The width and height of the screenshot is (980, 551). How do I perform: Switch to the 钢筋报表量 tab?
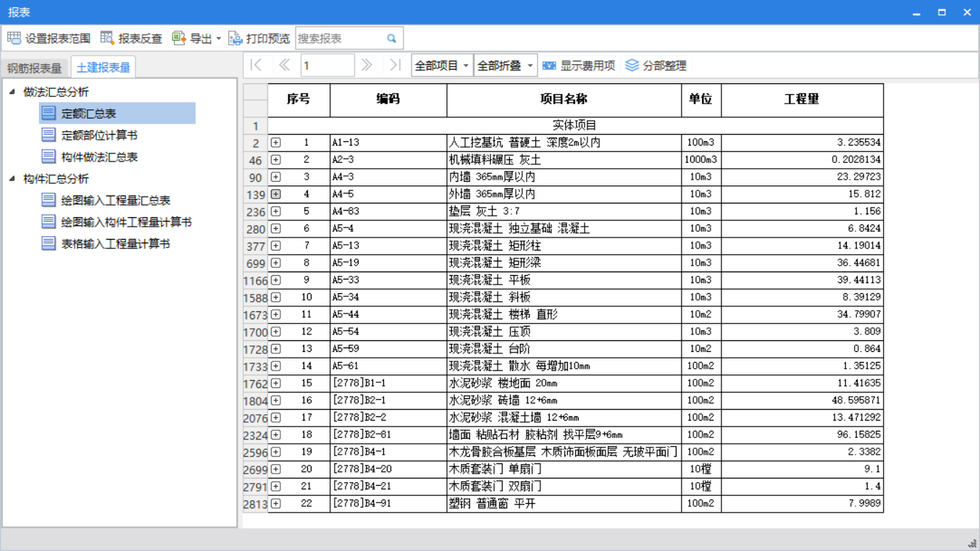tap(35, 68)
